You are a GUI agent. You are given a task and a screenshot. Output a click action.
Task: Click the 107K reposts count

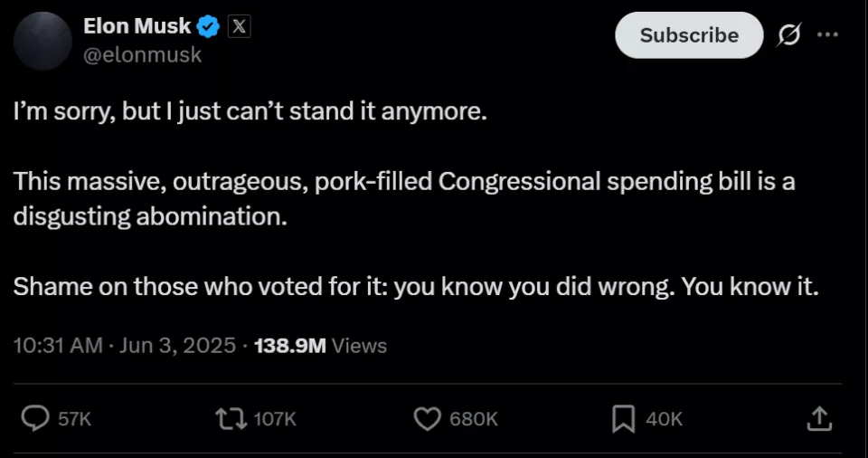[x=275, y=419]
